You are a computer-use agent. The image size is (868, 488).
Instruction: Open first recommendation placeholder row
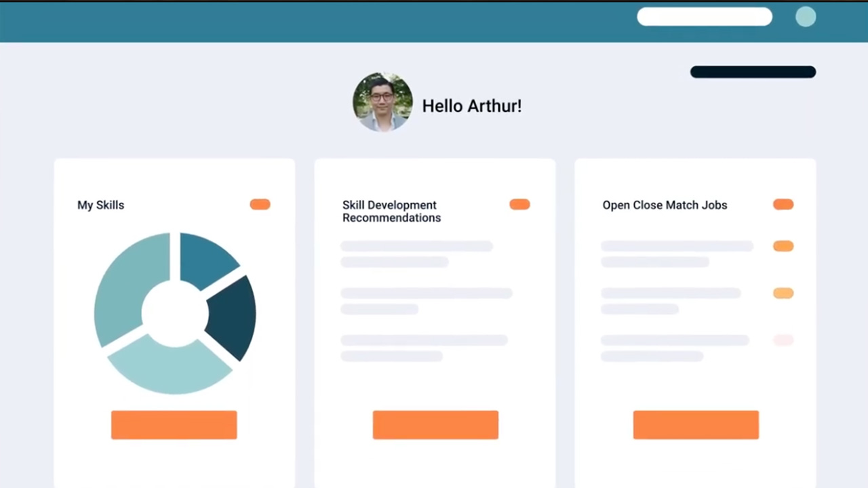416,254
